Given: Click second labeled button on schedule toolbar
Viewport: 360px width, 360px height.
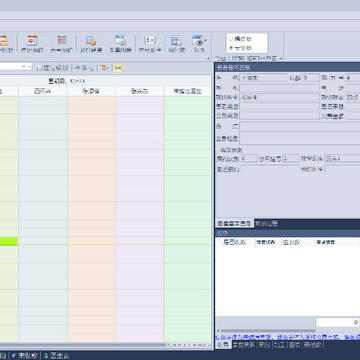Looking at the screenshot, I should (84, 68).
